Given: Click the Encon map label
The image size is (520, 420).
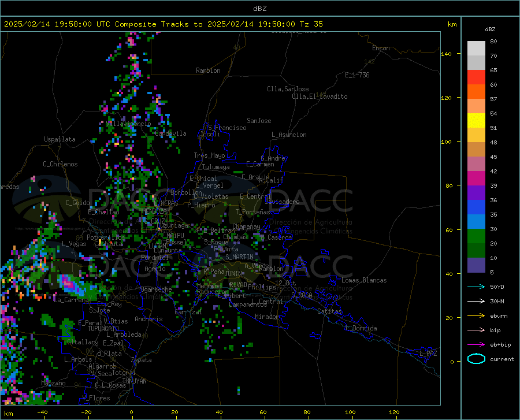Looking at the screenshot, I should 381,48.
